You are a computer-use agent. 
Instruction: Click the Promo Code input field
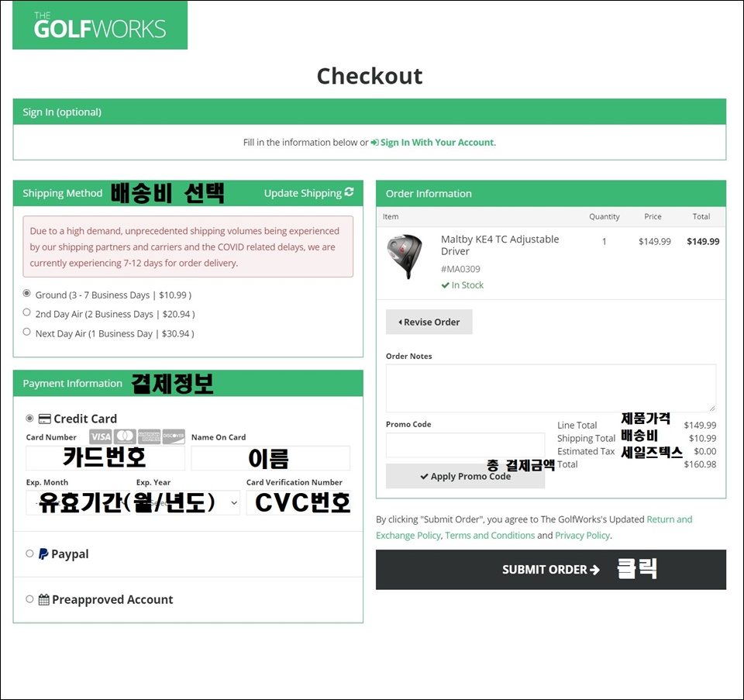465,445
